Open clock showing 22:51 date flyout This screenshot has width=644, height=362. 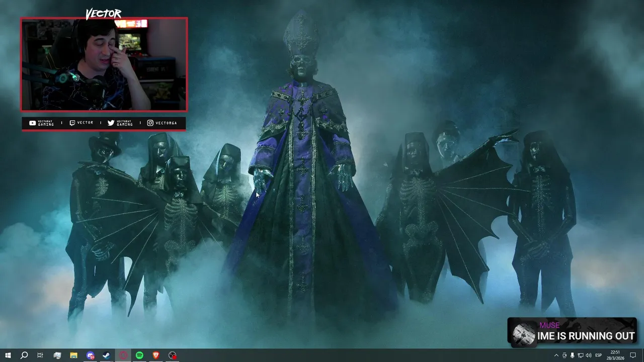tap(615, 355)
